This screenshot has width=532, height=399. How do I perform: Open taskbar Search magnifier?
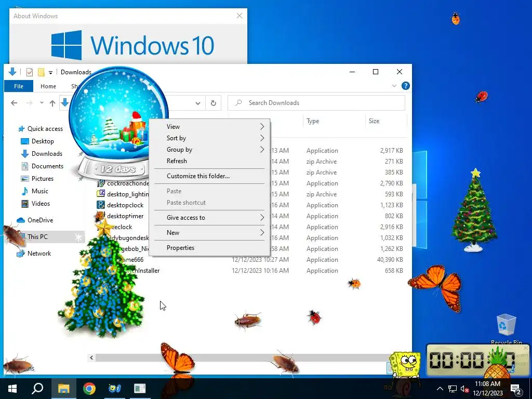37,389
